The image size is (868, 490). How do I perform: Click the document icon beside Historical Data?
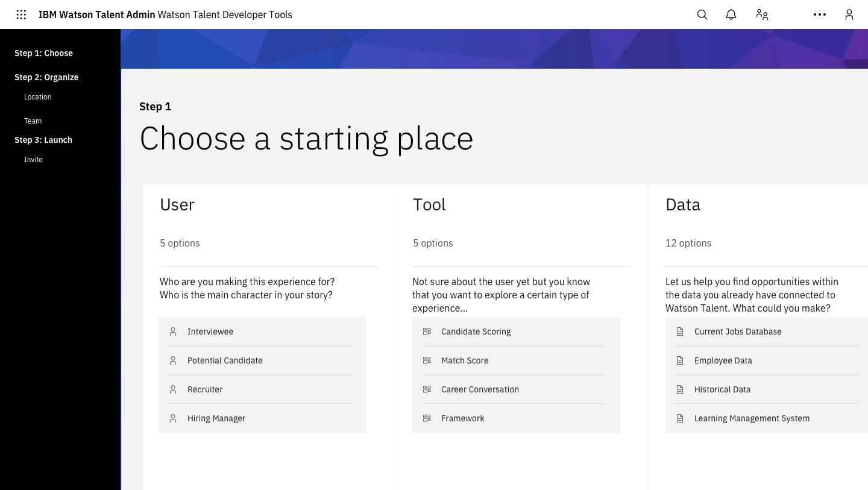pos(680,389)
